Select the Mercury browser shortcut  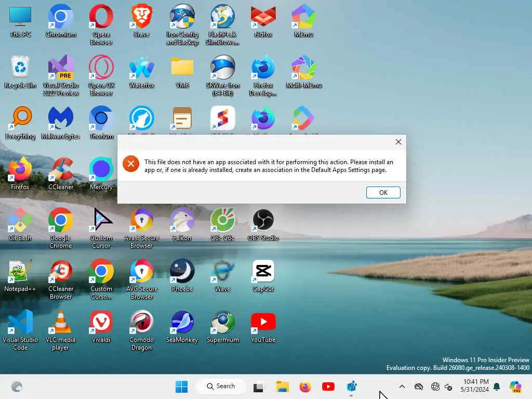(101, 174)
